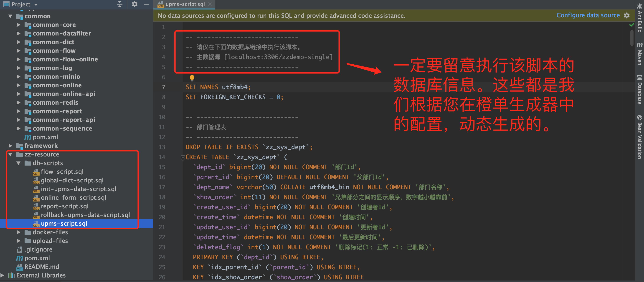Collapse the db-scripts folder
Screen dimensions: 644x282
click(x=18, y=163)
